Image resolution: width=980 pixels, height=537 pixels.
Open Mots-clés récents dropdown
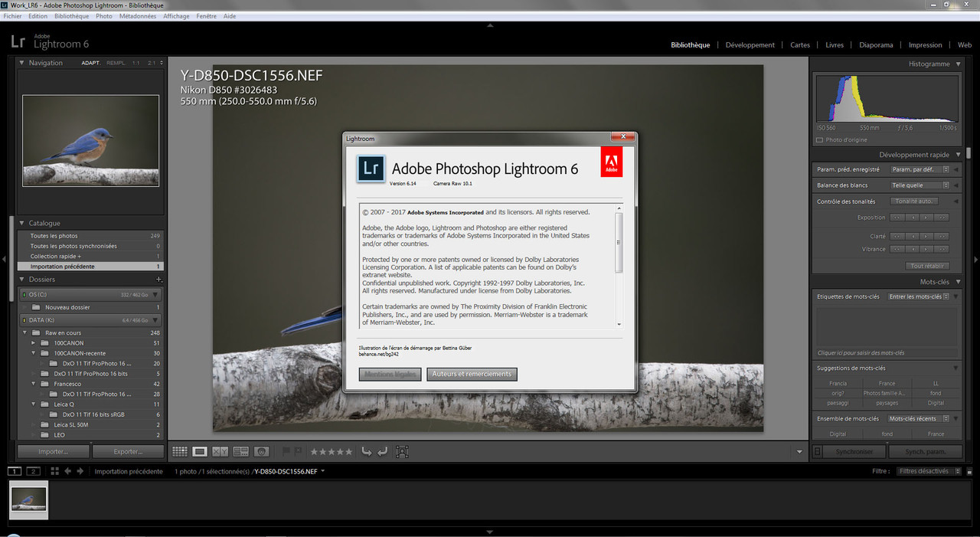pyautogui.click(x=919, y=419)
